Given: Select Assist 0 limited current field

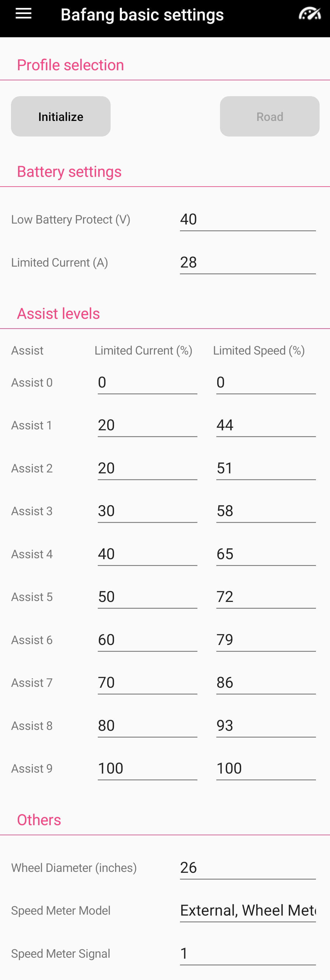Looking at the screenshot, I should point(147,382).
